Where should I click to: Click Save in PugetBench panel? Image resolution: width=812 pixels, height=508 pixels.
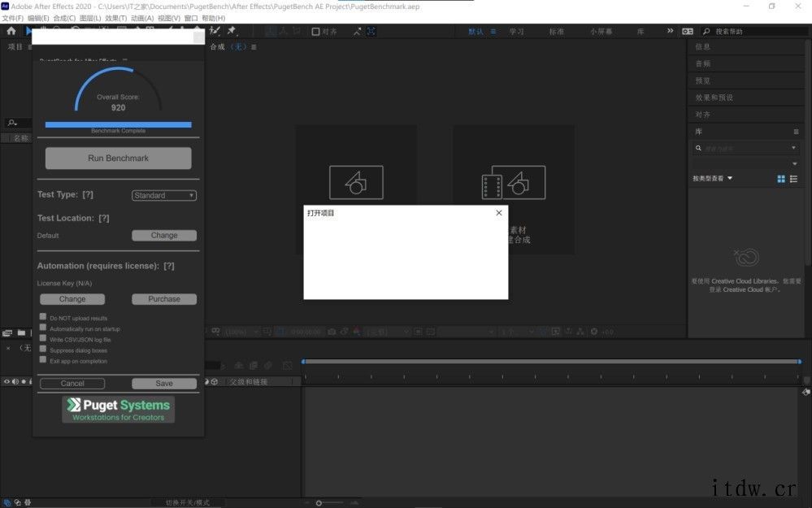tap(164, 383)
